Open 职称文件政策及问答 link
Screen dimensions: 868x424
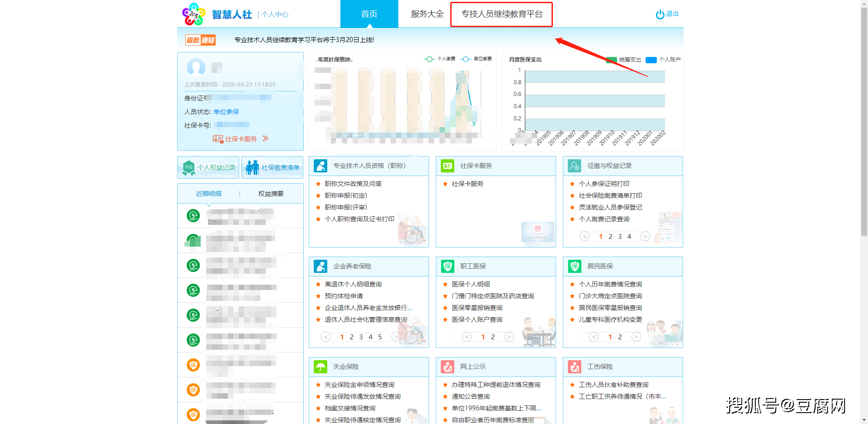(x=353, y=184)
